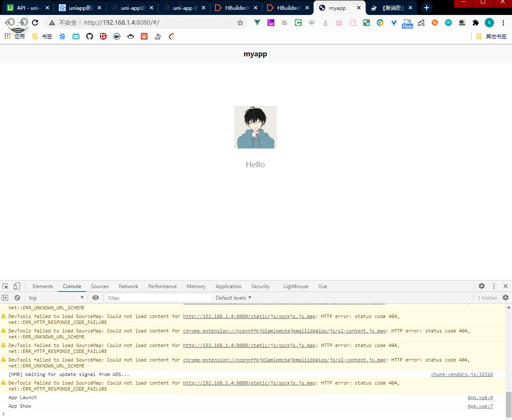Click the avatar image on the page
Image resolution: width=512 pixels, height=420 pixels.
tap(255, 127)
